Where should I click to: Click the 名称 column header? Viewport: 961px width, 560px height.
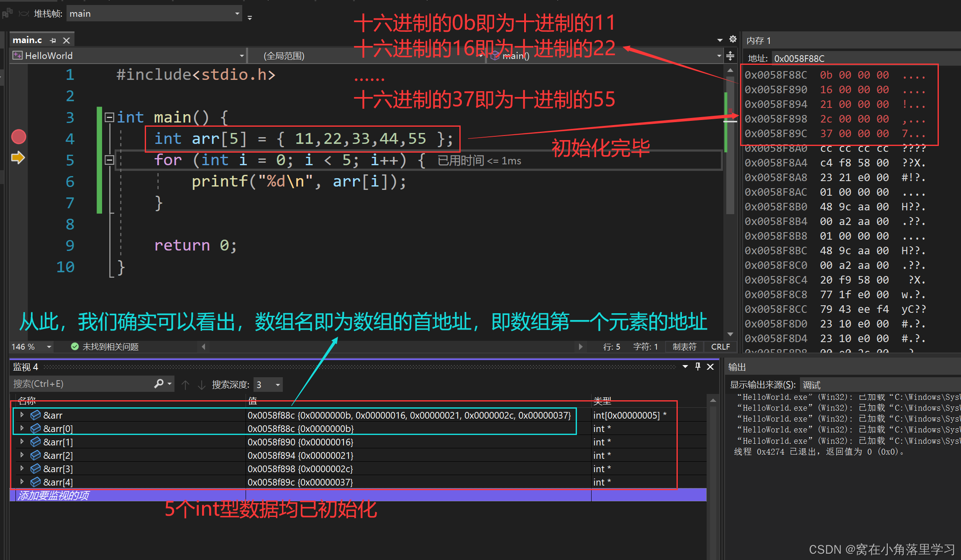click(27, 401)
